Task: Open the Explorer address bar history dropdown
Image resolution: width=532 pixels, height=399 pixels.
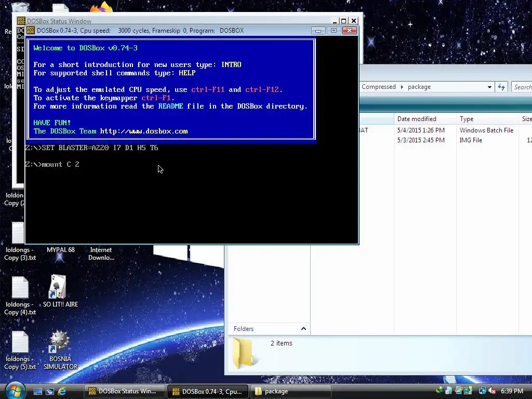Action: coord(489,87)
